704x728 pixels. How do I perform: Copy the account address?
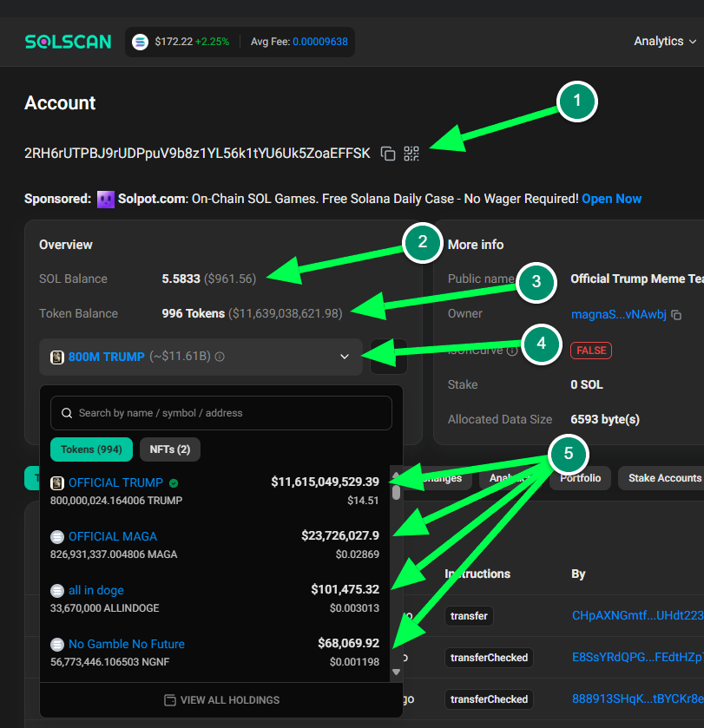pyautogui.click(x=388, y=154)
